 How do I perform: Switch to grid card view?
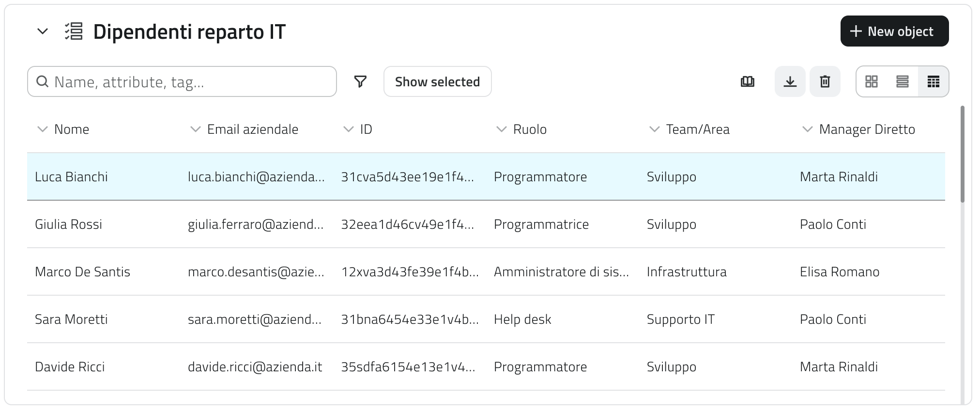(x=872, y=81)
